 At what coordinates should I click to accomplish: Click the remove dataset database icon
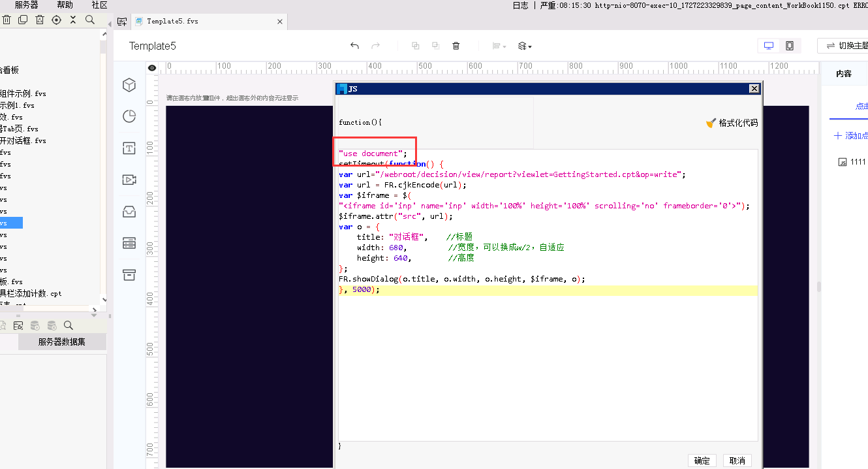pyautogui.click(x=52, y=325)
